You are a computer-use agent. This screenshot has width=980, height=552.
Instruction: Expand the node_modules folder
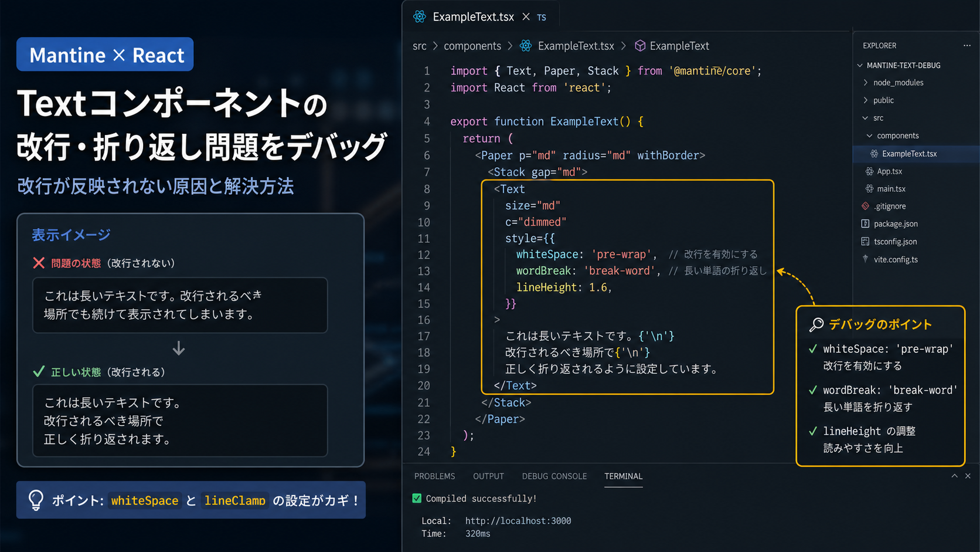pos(865,83)
